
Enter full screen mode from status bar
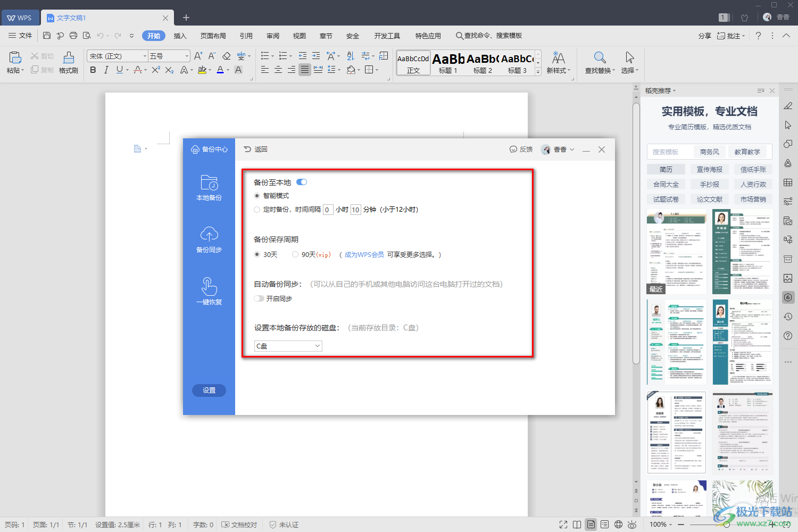coord(563,525)
